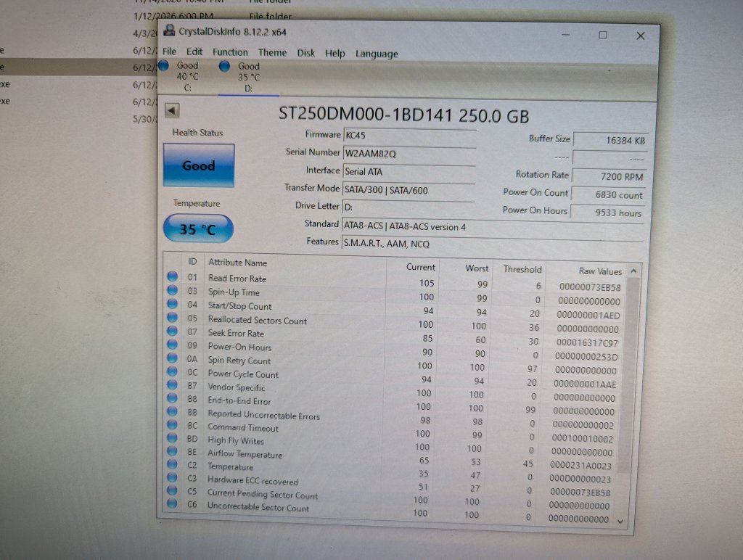Click the status icon for Uncorrectable Sector Count

[x=173, y=503]
